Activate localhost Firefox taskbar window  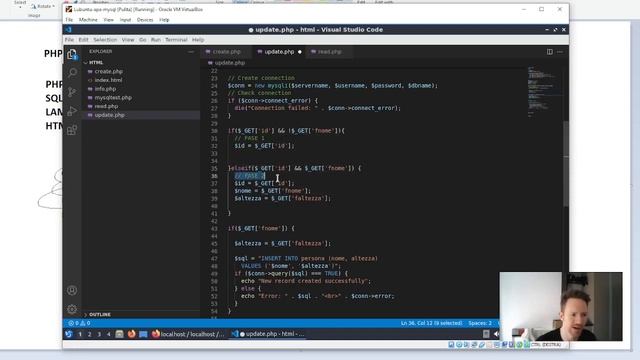[188, 334]
